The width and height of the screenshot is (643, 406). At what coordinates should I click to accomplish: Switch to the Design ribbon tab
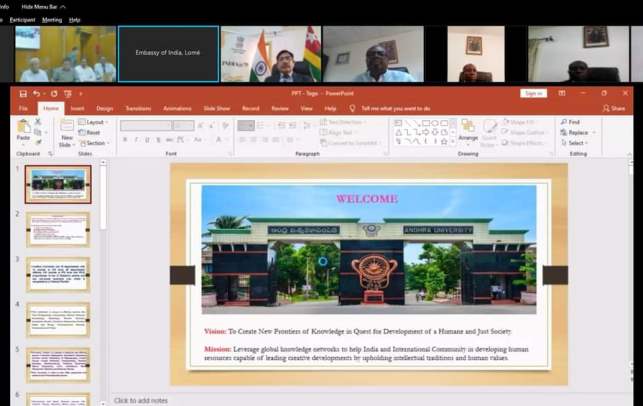(105, 107)
